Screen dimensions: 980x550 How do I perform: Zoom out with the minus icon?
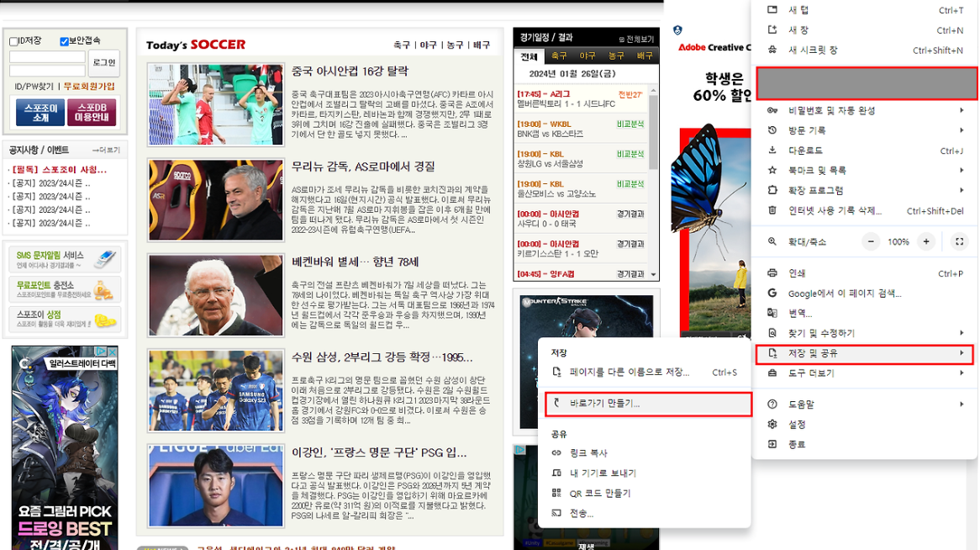[872, 241]
